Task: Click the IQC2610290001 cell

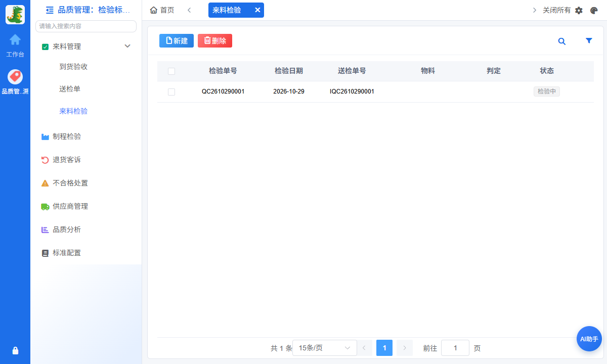Action: point(352,92)
